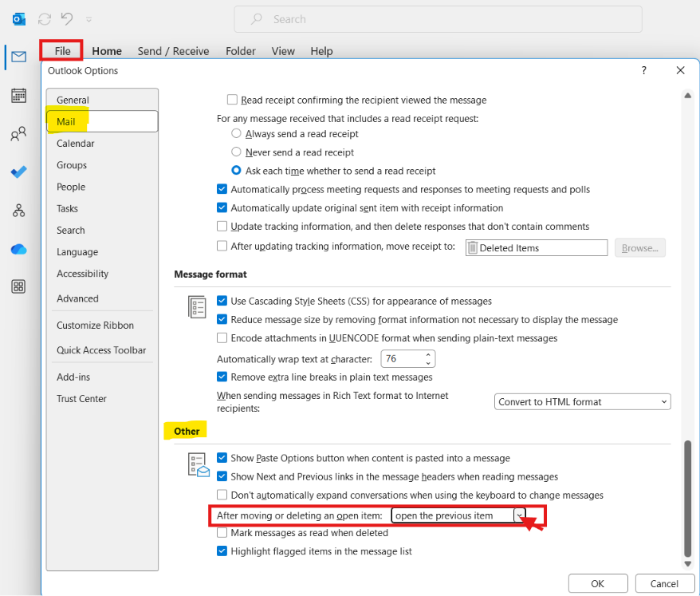
Task: Open the File tab
Action: tap(62, 51)
